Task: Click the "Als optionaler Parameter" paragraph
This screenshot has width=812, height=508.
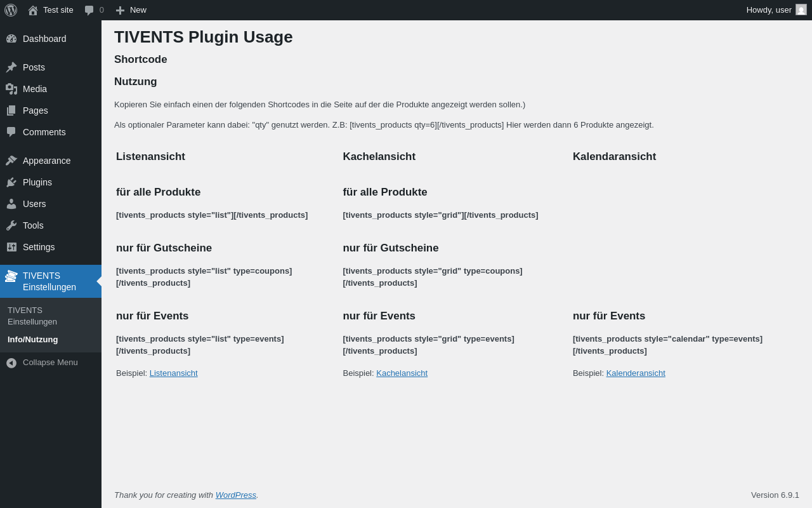Action: click(384, 125)
